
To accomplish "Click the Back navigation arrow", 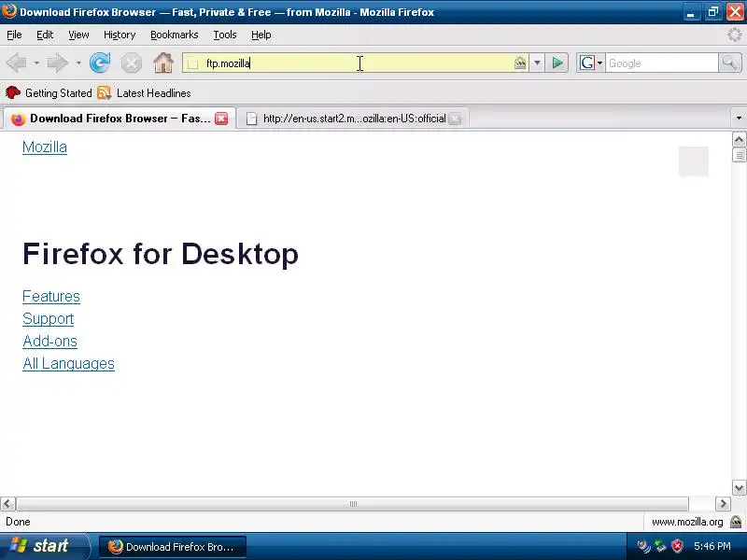I will point(17,63).
